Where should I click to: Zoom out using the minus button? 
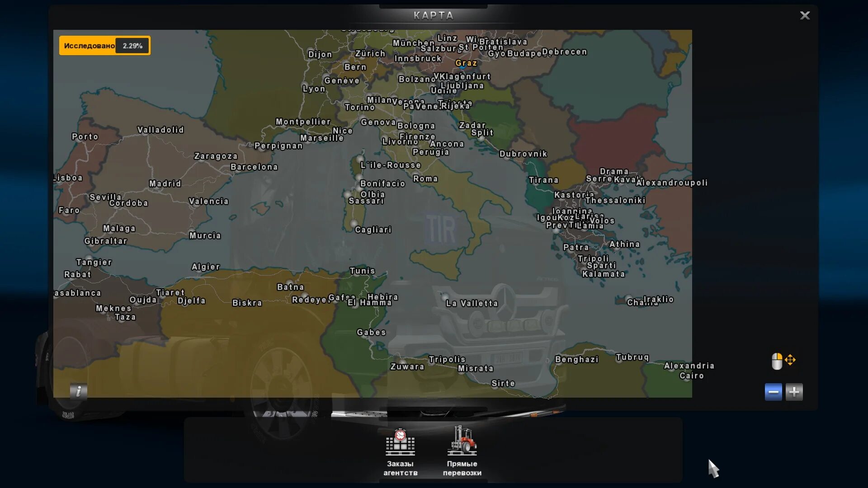click(773, 392)
